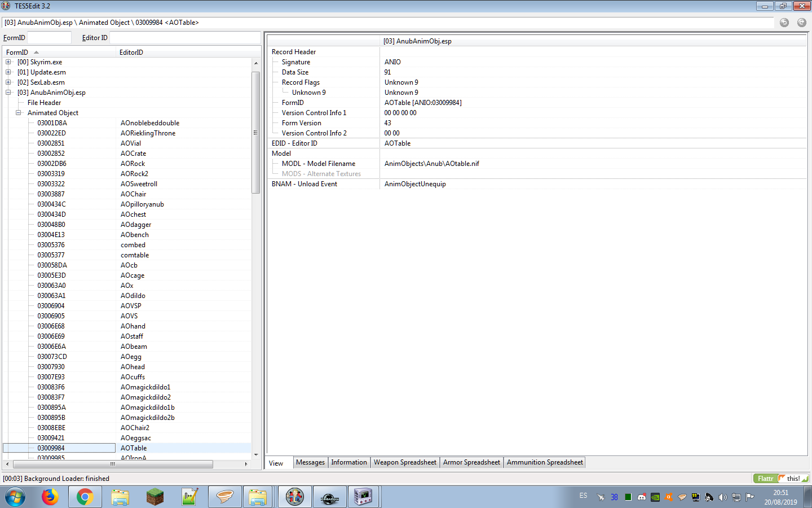Sort by the FormID column header
Screen dimensions: 812x508
pos(59,52)
